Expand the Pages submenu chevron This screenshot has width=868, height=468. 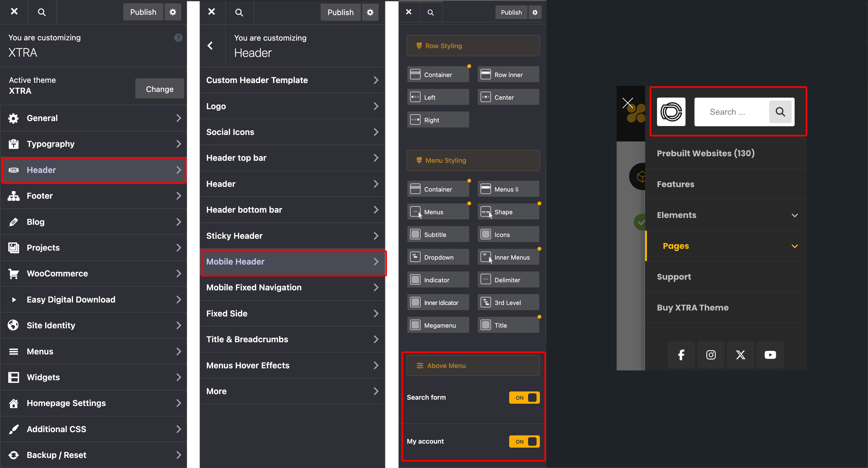[x=794, y=246]
